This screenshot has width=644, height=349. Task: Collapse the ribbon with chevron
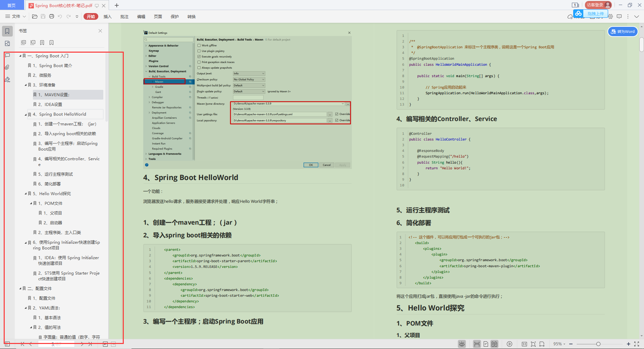[637, 16]
